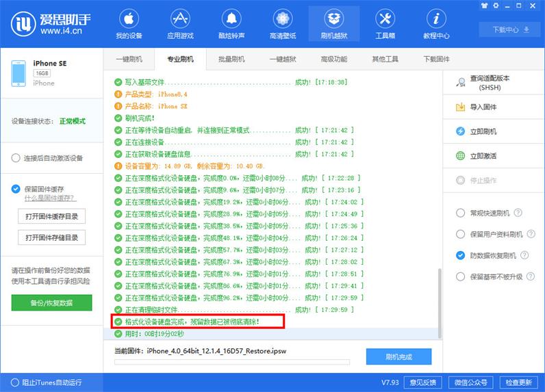This screenshot has width=545, height=392.
Task: Toggle 连接后自动激活设备 option
Action: tap(16, 158)
